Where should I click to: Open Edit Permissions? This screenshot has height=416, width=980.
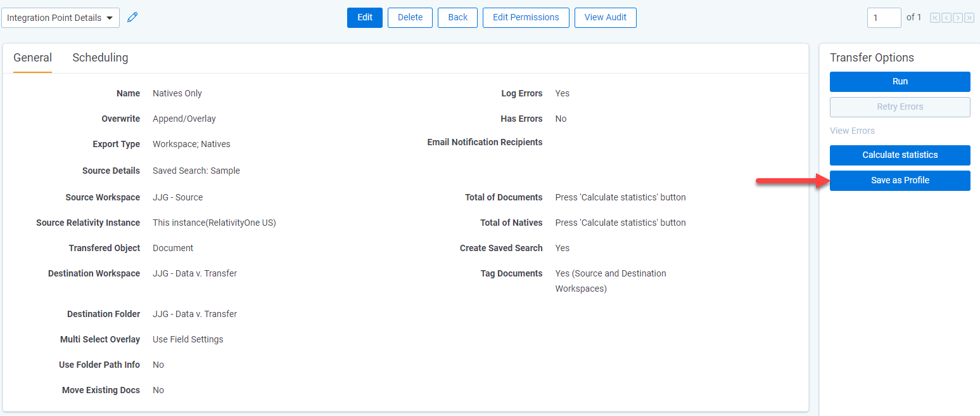click(526, 18)
